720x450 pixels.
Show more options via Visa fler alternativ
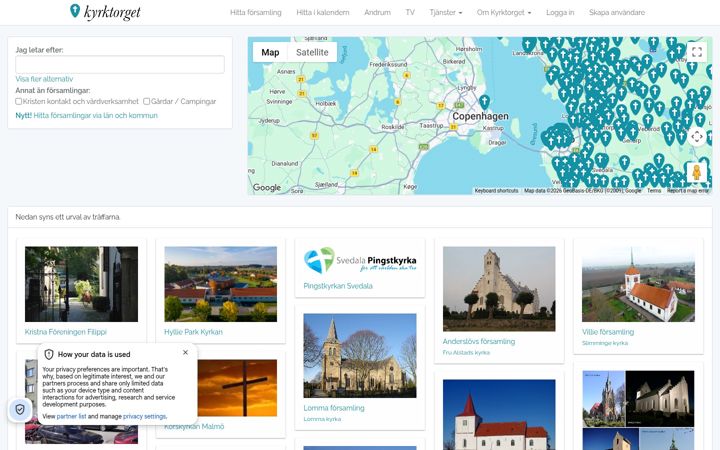point(44,79)
